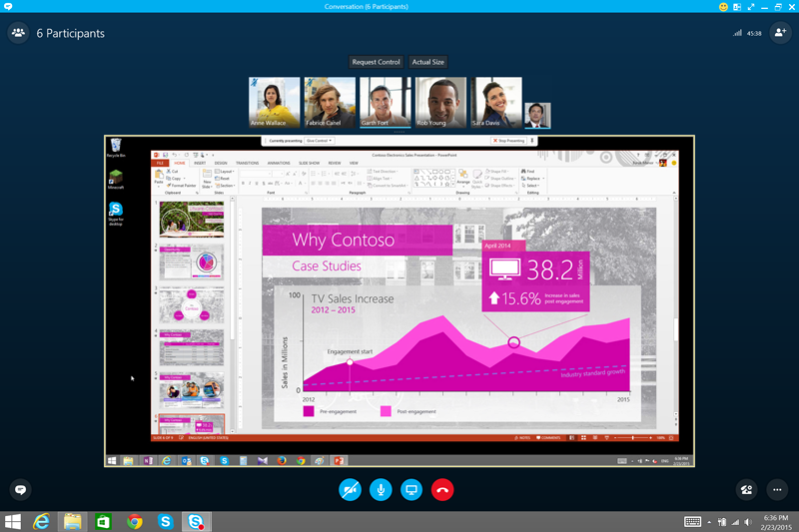
Task: Switch to SLIDE SHOW tab in PowerPoint
Action: [x=309, y=163]
